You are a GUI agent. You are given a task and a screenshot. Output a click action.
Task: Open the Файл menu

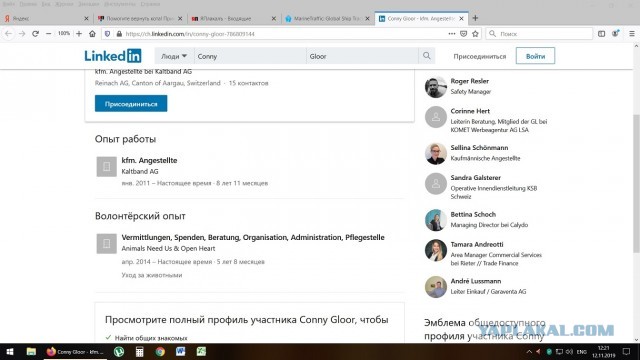coord(9,4)
